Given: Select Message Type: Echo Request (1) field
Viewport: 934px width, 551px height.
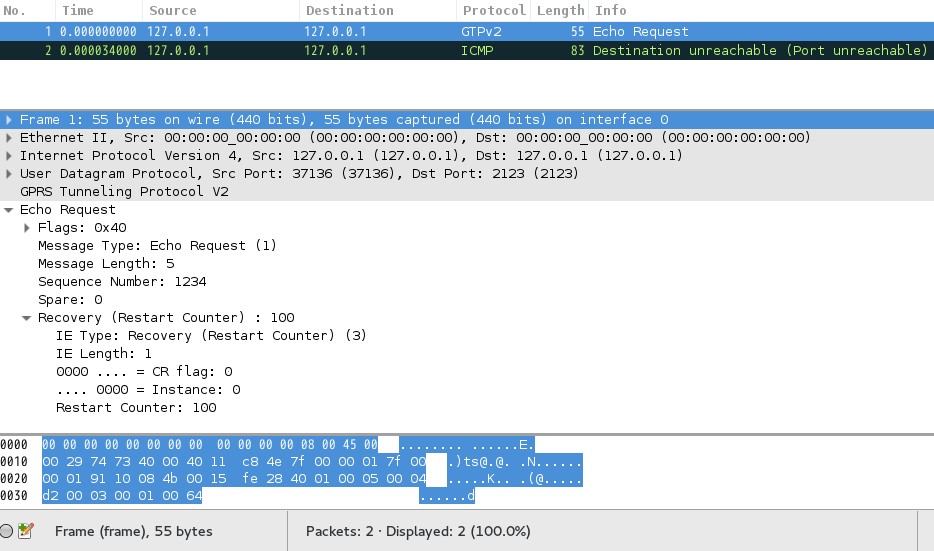Looking at the screenshot, I should point(157,246).
